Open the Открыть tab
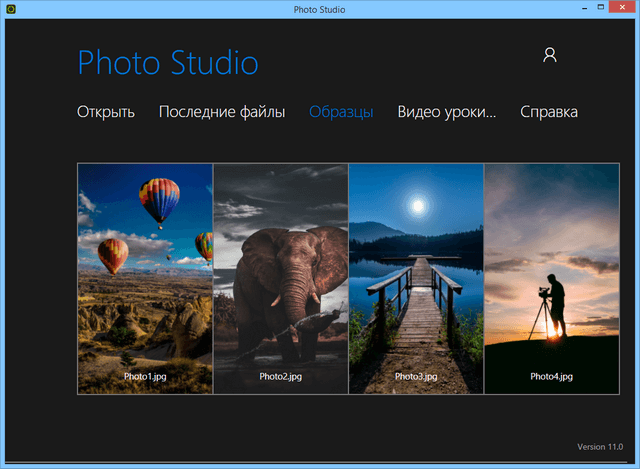The width and height of the screenshot is (640, 469). click(106, 112)
